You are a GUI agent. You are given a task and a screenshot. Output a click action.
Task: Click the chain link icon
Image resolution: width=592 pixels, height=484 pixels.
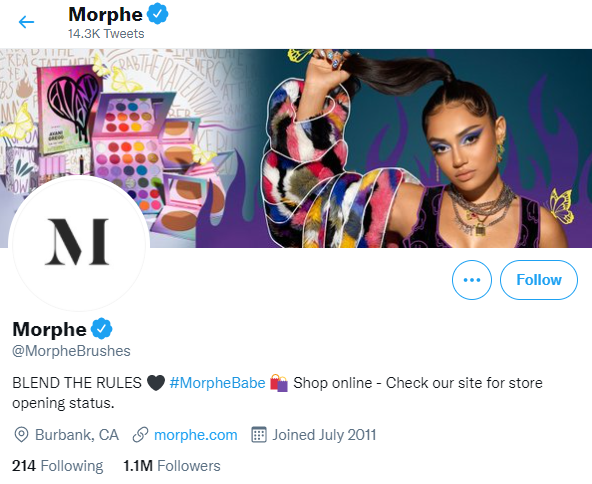pyautogui.click(x=140, y=435)
